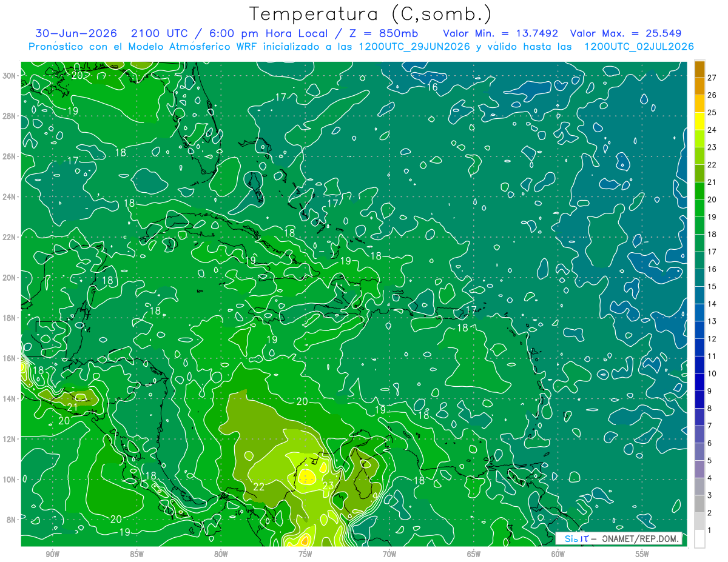Click the 6 label on the color scale
The image size is (728, 562).
point(710,443)
